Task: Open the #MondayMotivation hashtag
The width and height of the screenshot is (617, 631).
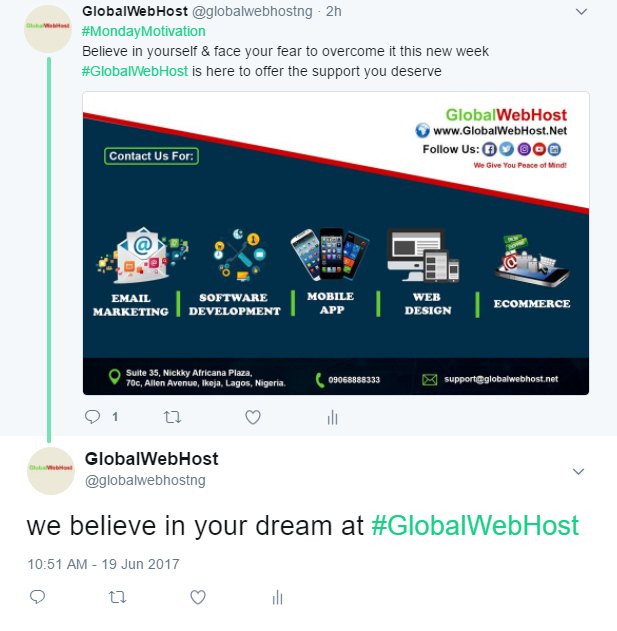Action: [144, 31]
